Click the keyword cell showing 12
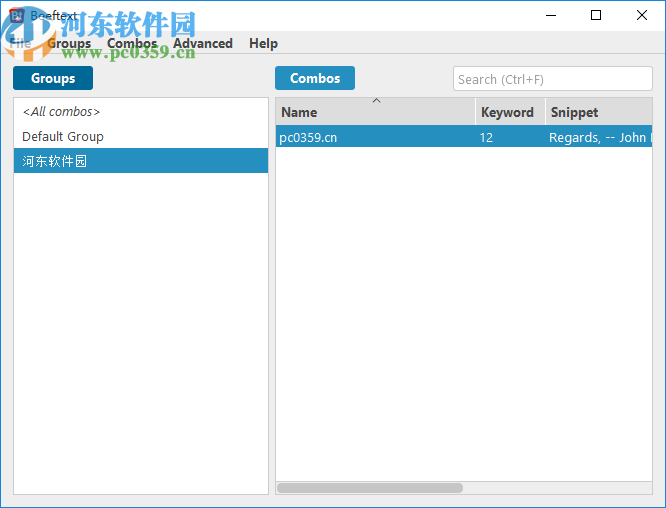The width and height of the screenshot is (666, 508). (x=510, y=137)
